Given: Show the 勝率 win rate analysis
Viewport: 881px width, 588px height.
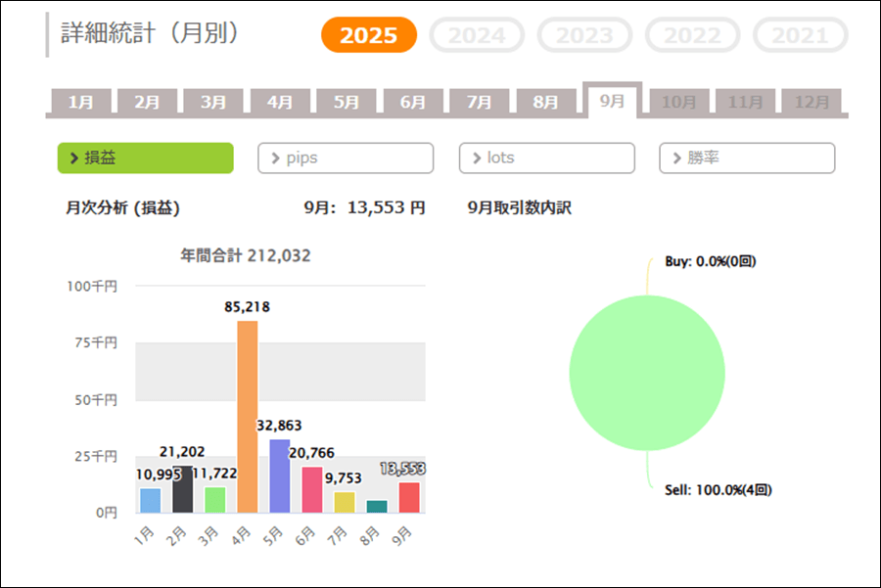Looking at the screenshot, I should coord(747,158).
